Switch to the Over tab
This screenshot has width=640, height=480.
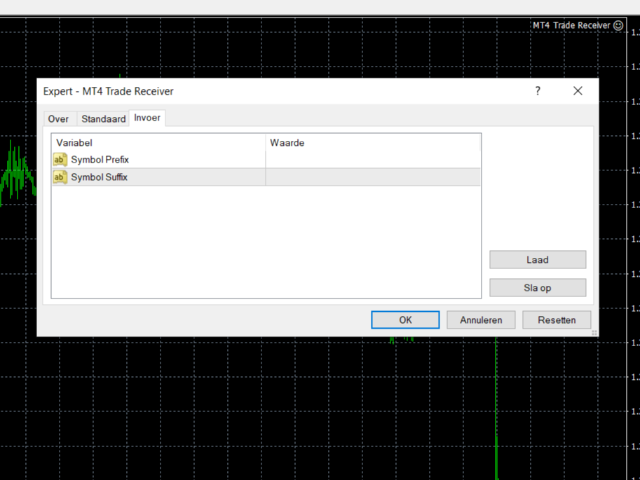pyautogui.click(x=58, y=119)
